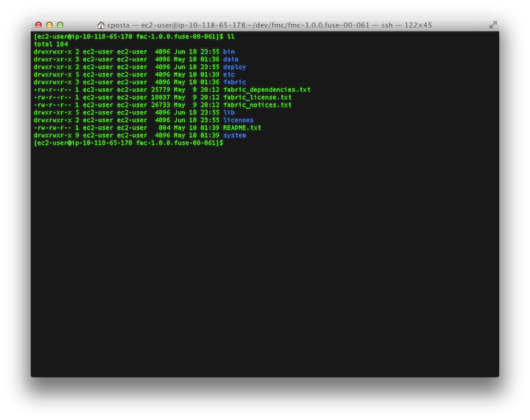Viewport: 530px width, 420px height.
Task: Click fabric_notices.txt file name
Action: (x=257, y=105)
